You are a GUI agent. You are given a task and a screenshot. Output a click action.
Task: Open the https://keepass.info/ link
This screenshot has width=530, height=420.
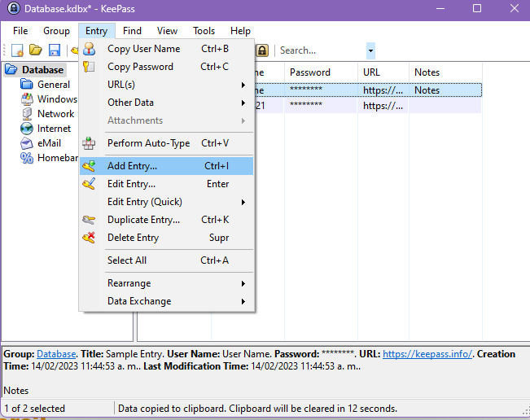(427, 354)
